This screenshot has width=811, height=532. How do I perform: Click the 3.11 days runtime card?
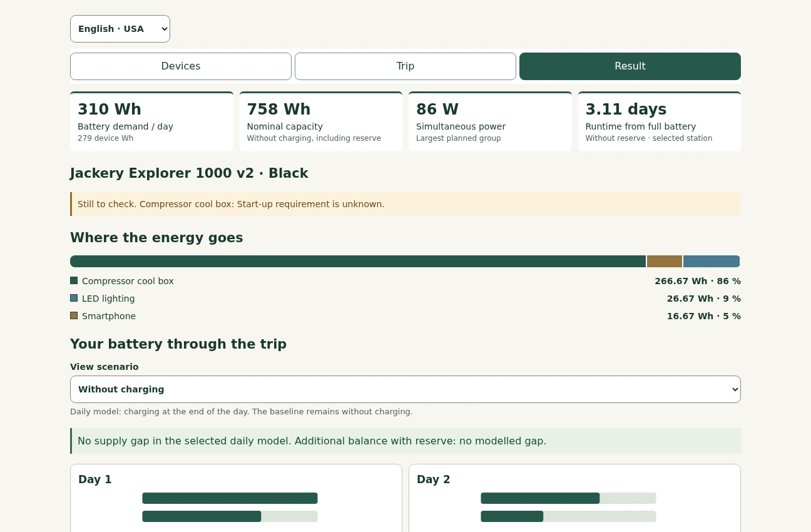tap(660, 121)
